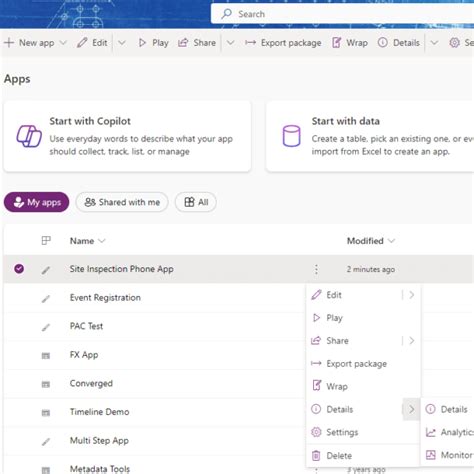Viewport: 474px width, 474px height.
Task: Click the more options dots for Site Inspection
Action: tap(316, 269)
